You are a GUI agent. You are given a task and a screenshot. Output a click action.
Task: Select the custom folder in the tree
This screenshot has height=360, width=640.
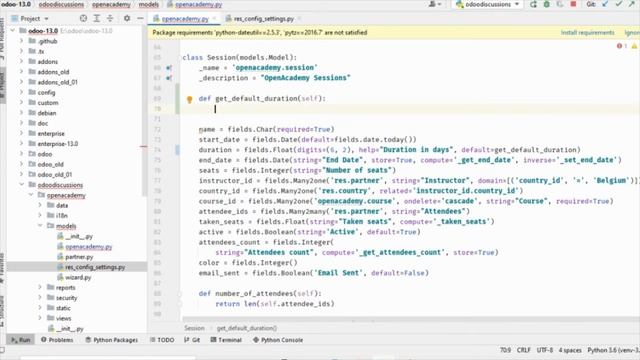(x=48, y=102)
